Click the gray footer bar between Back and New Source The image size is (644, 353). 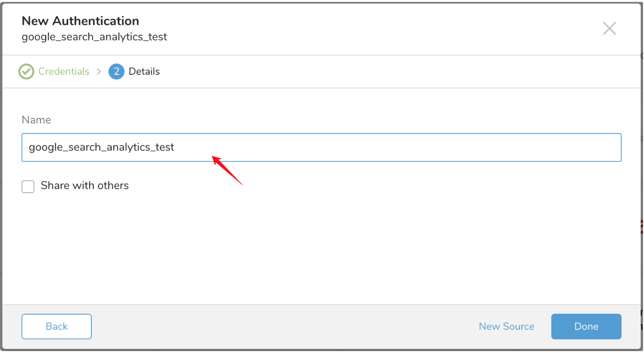[284, 327]
